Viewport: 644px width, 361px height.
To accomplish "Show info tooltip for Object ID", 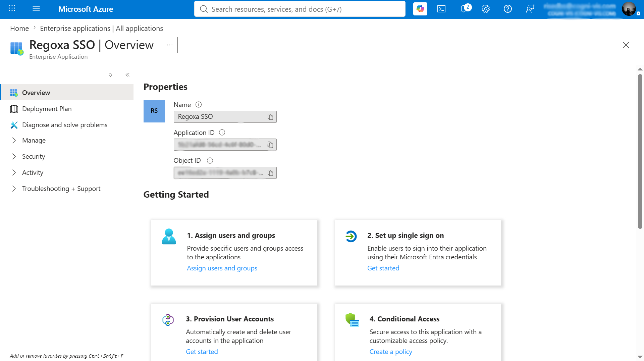I will click(210, 161).
